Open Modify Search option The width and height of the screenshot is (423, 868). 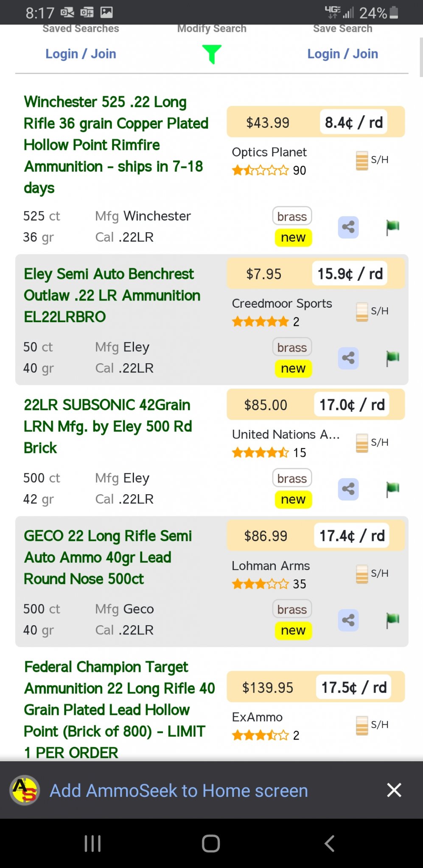click(212, 28)
